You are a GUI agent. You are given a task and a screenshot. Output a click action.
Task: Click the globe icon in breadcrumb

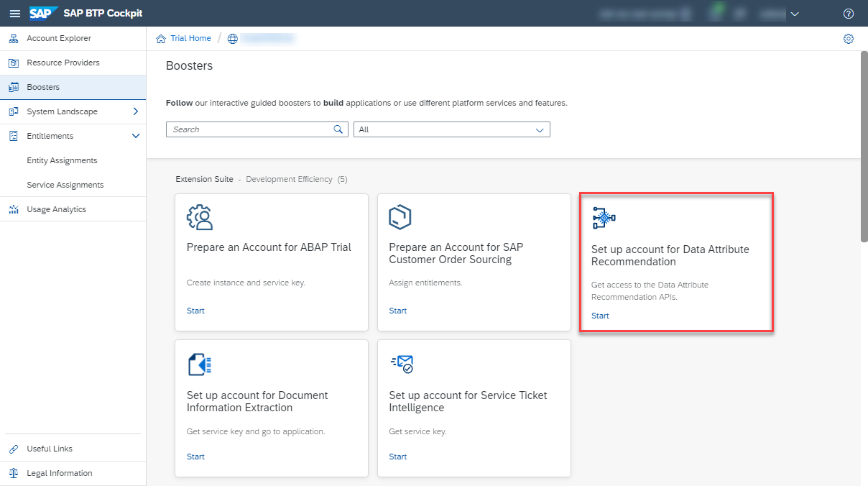232,39
